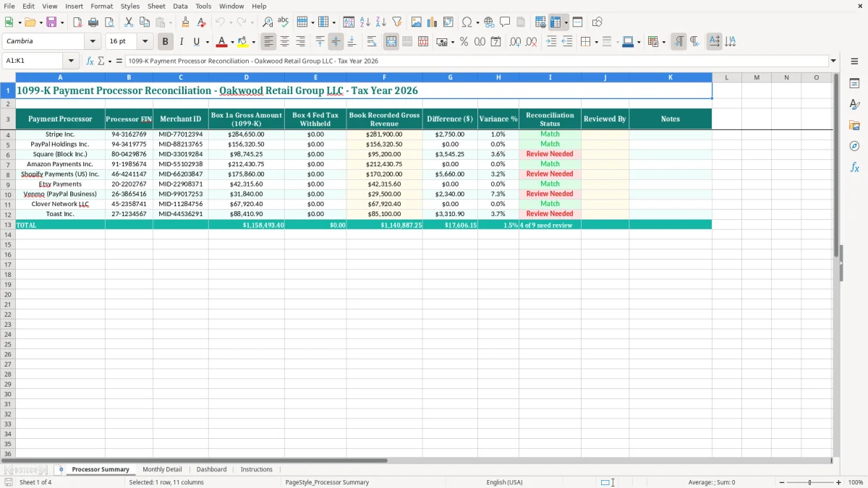Open Print Preview from the toolbar

[109, 22]
